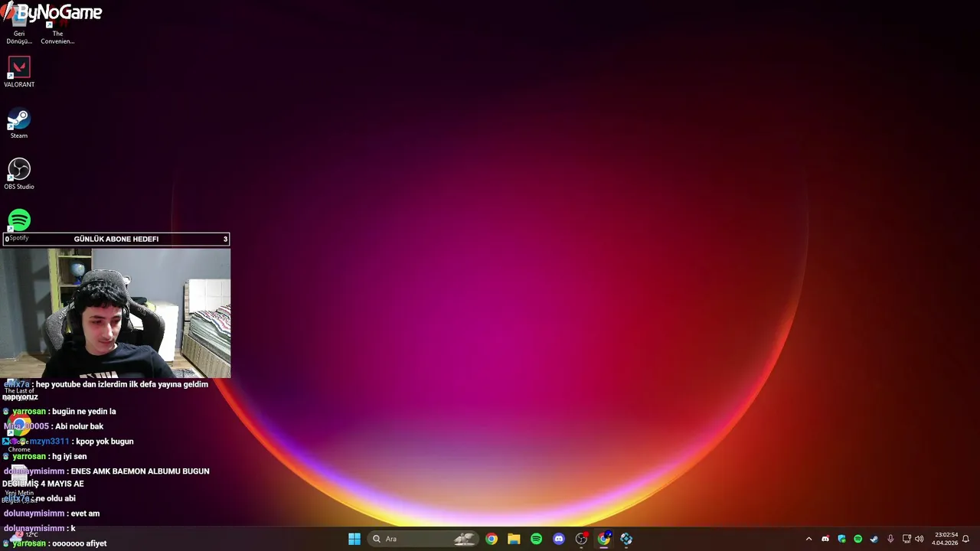
Task: Click the Spotify system tray icon
Action: 857,539
